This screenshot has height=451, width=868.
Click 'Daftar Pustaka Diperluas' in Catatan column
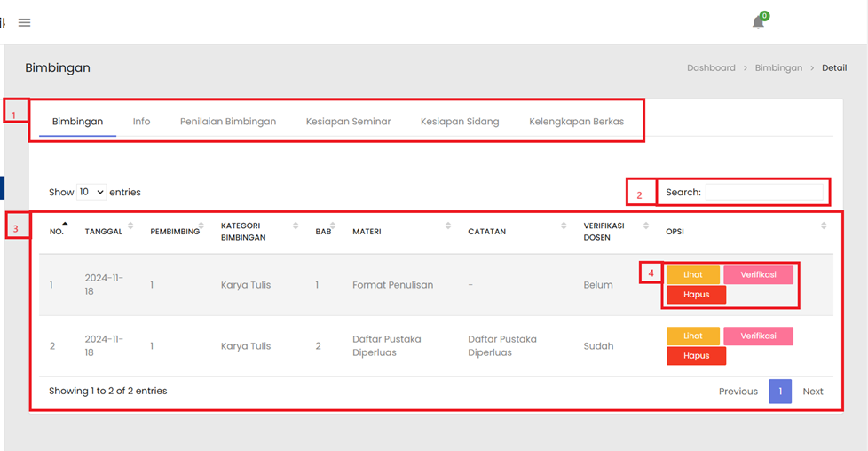point(502,345)
